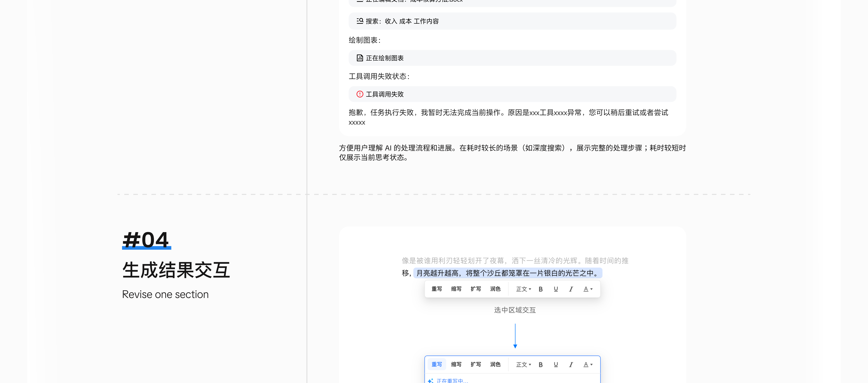Toggle Underline in the upper formatting toolbar
868x383 pixels.
(x=556, y=289)
